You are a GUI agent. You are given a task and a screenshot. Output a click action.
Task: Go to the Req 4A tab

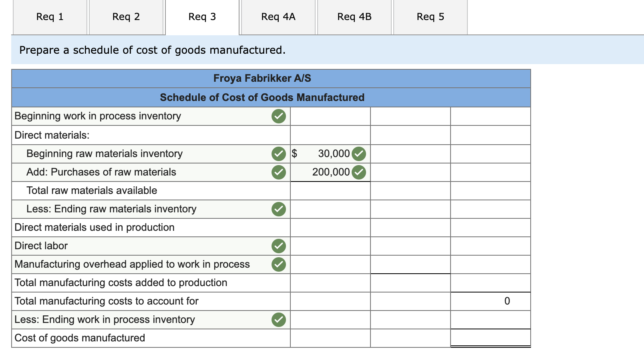pos(278,17)
